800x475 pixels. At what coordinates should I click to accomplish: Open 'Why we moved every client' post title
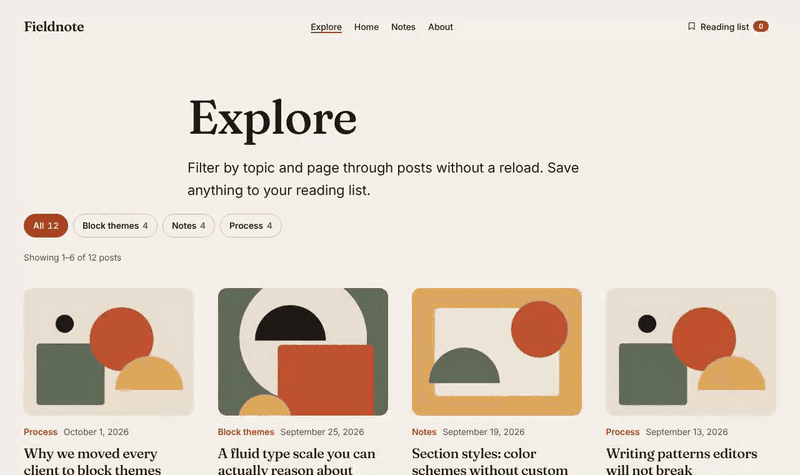pyautogui.click(x=92, y=461)
